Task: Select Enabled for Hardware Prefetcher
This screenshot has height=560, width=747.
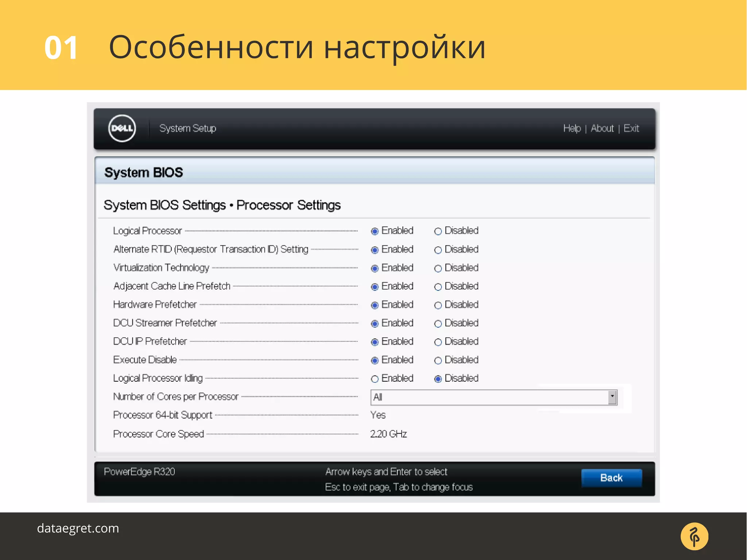Action: (375, 305)
